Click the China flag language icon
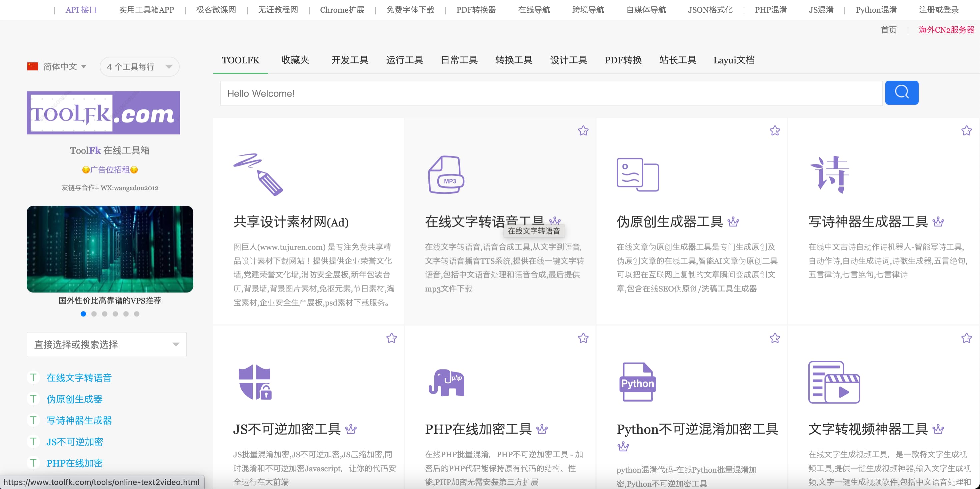 tap(33, 66)
